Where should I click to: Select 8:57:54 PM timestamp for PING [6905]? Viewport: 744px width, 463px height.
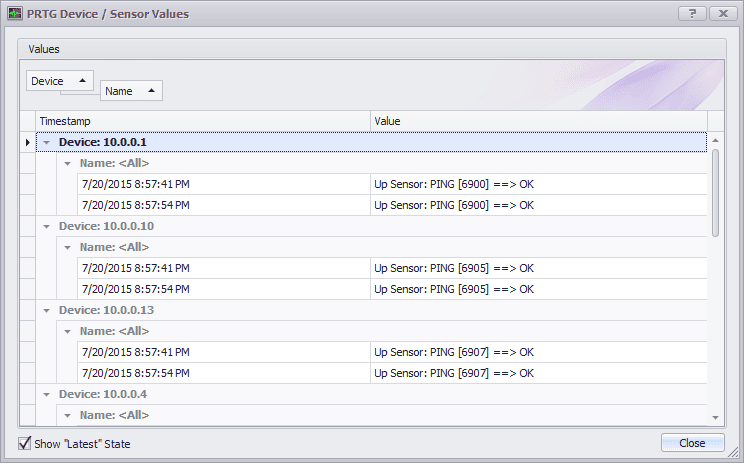point(136,289)
